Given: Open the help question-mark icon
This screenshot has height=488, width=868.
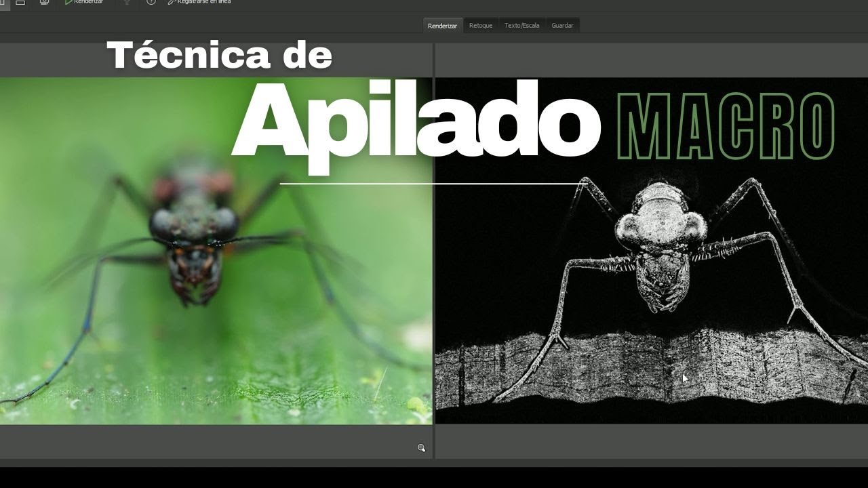Looking at the screenshot, I should (151, 2).
